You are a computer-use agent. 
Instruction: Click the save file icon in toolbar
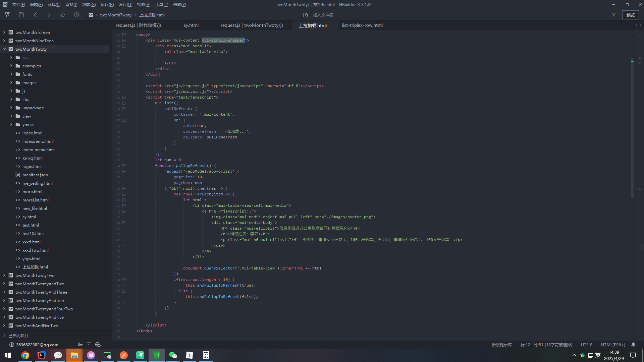pyautogui.click(x=21, y=15)
